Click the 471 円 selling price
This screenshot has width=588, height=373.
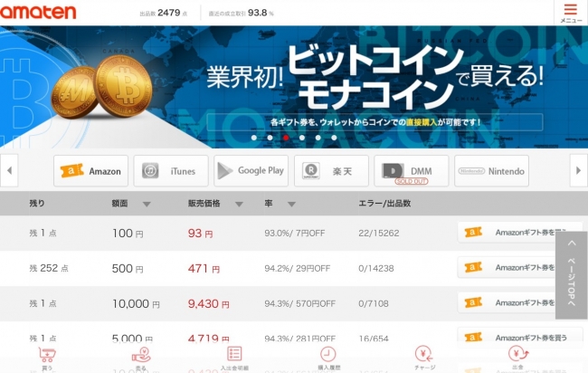coord(204,269)
